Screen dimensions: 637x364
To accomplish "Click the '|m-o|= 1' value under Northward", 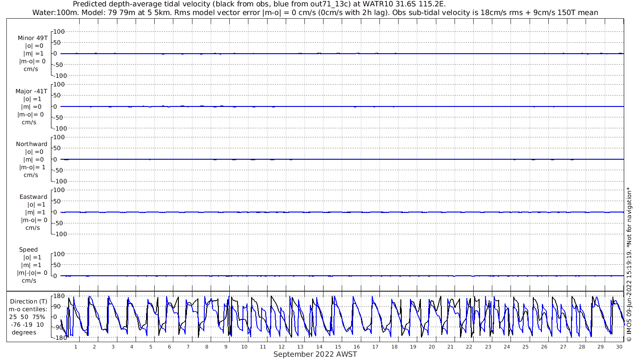I will coord(32,167).
